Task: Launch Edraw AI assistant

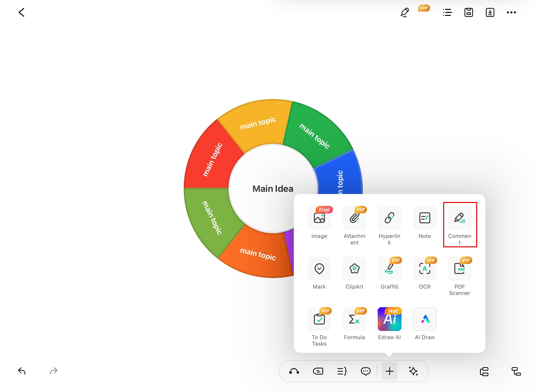Action: [x=389, y=319]
